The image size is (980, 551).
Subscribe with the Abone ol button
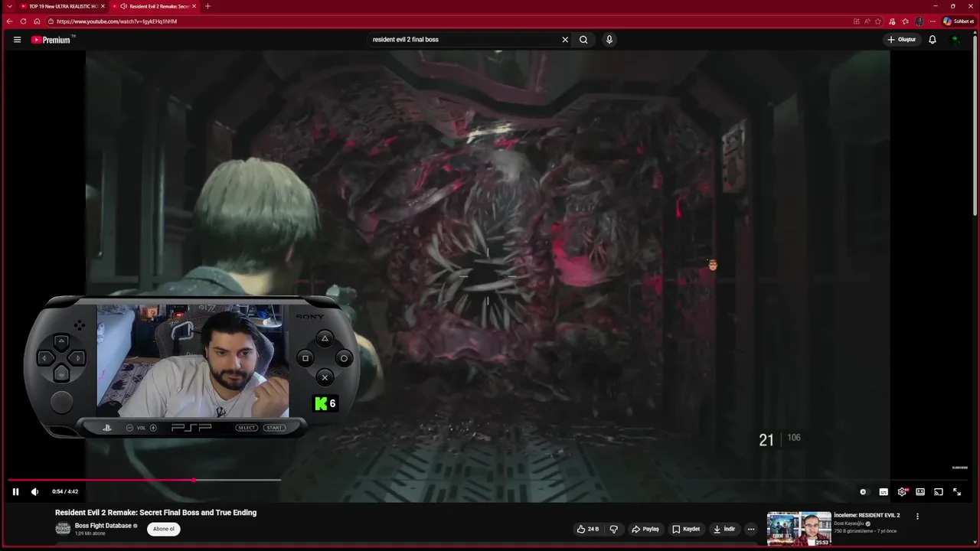pos(164,529)
